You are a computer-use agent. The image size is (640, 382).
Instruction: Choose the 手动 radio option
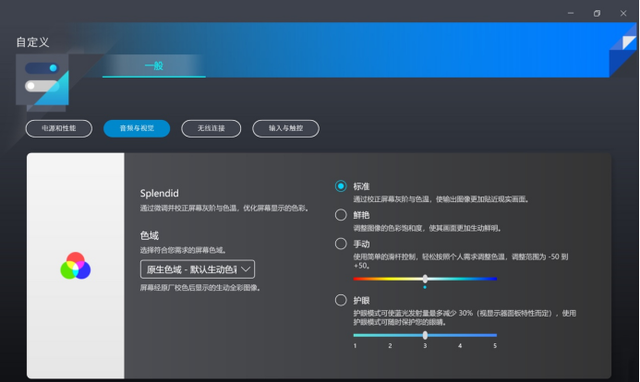click(x=341, y=244)
